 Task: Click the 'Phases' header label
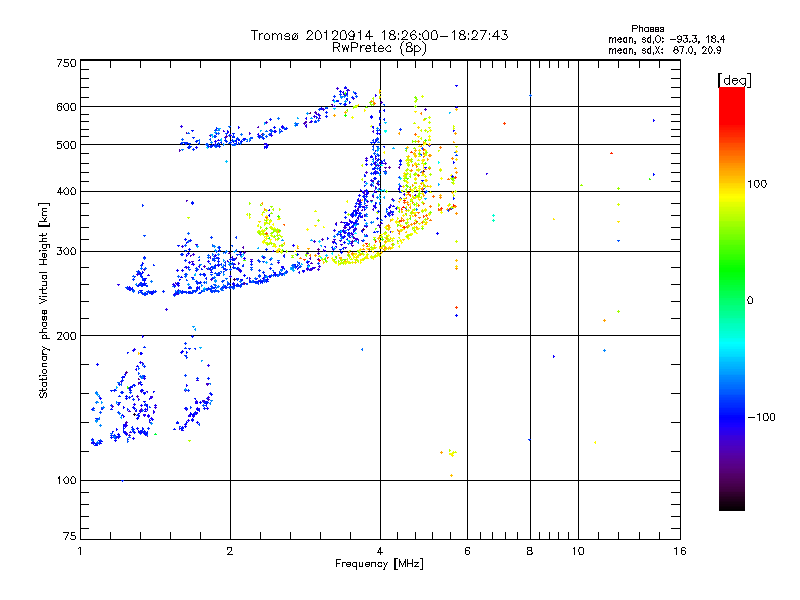(647, 29)
